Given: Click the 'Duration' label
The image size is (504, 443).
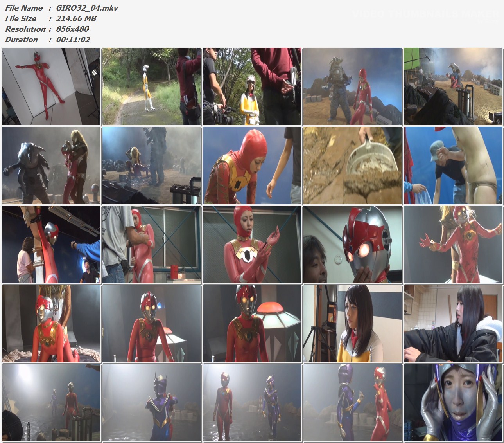Looking at the screenshot, I should [x=22, y=40].
